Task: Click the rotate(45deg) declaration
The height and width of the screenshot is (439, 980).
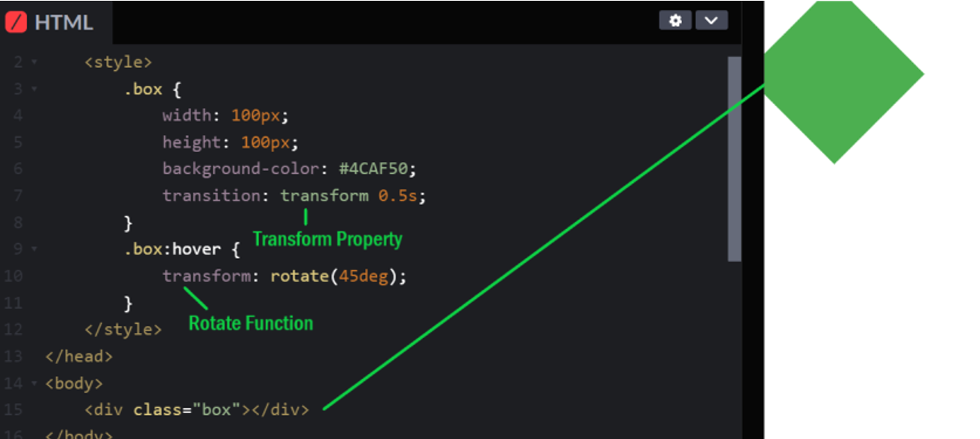Action: click(x=338, y=276)
